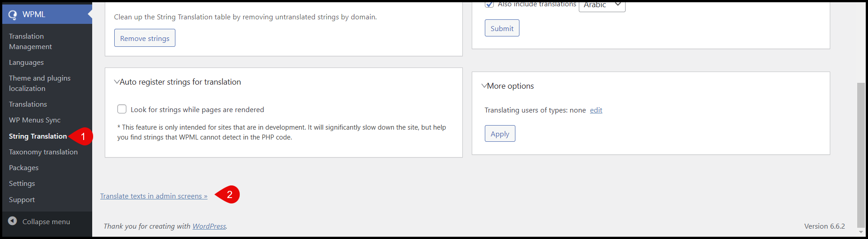Click the edit link for user types
The image size is (868, 239).
coord(596,110)
